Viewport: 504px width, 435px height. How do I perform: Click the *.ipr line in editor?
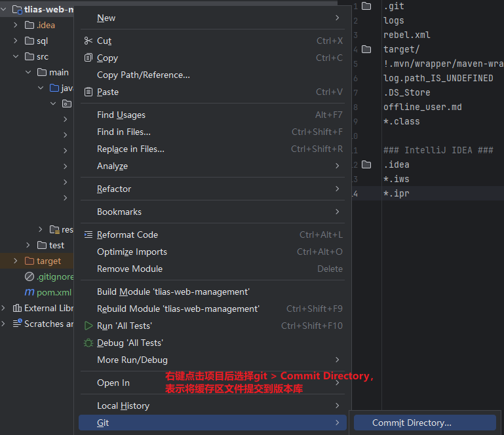[x=397, y=193]
